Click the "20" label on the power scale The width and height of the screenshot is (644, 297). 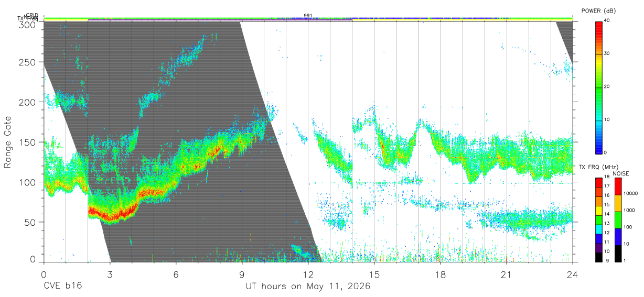tap(607, 87)
